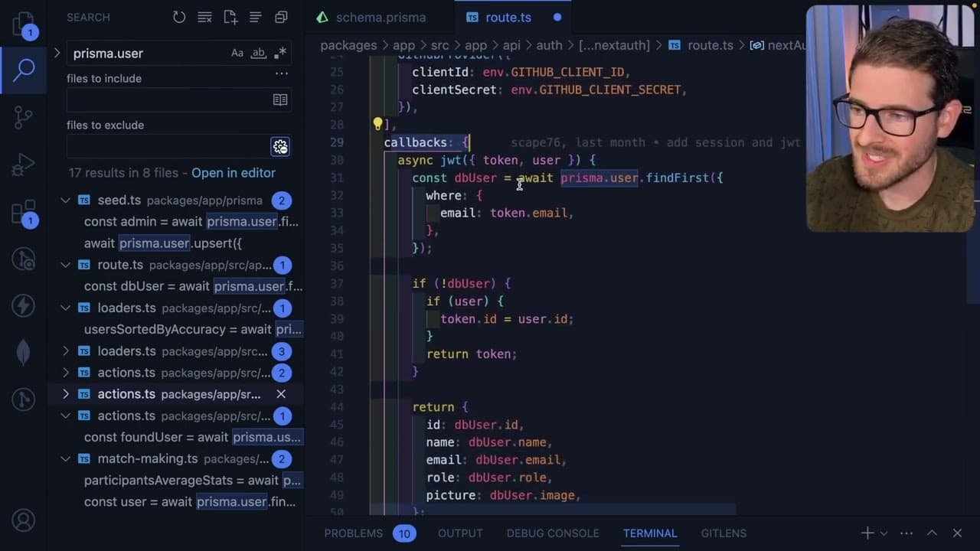
Task: Collapse loaders.ts group showing usersSortedByAccuracy
Action: (66, 308)
